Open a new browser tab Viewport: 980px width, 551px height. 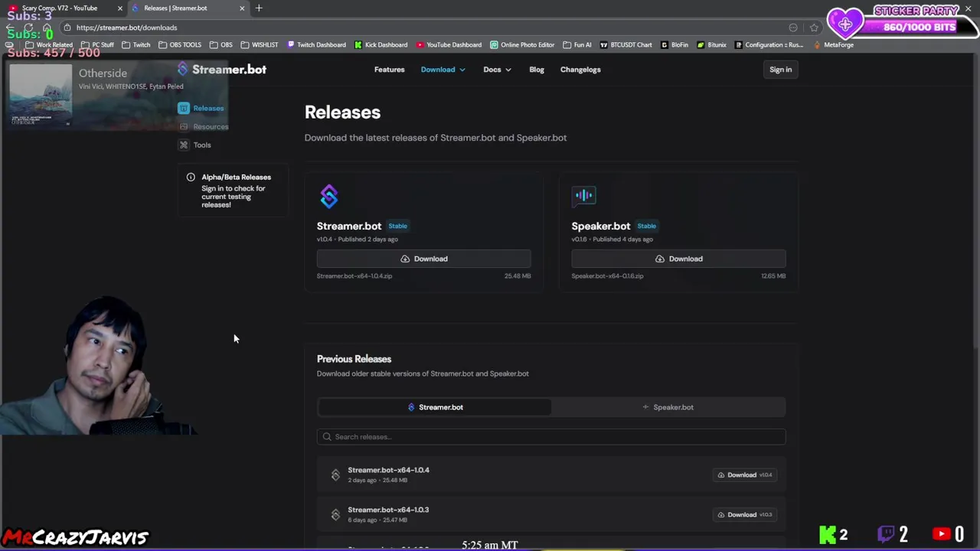point(259,8)
